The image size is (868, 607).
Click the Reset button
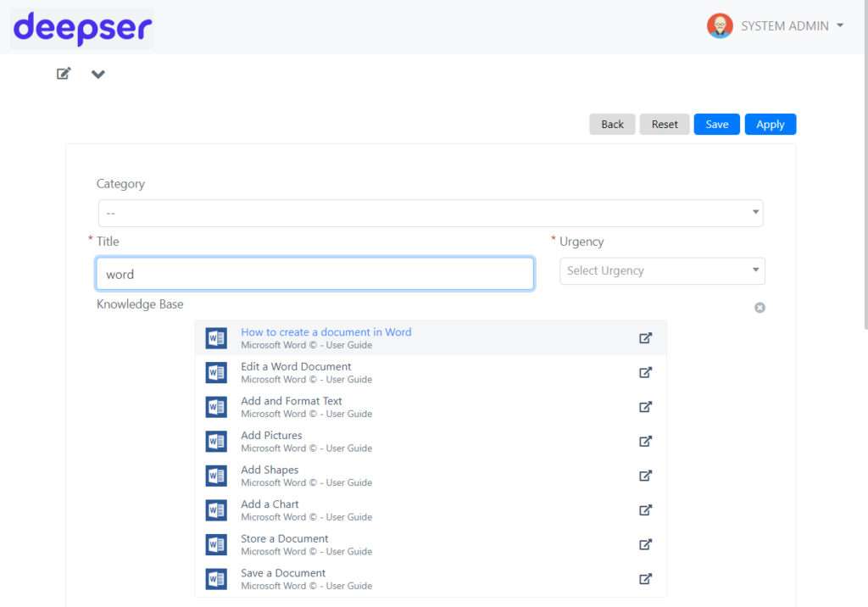click(x=665, y=124)
